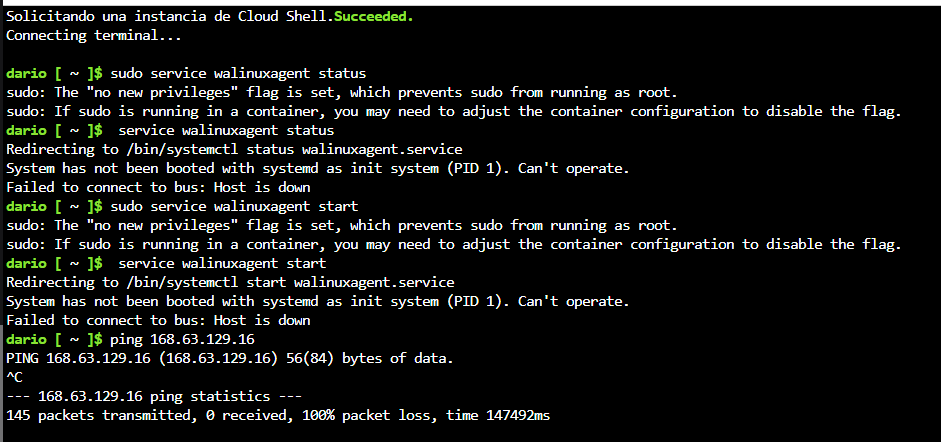Screen dimensions: 941x442
Task: Click the 'service walinuxagent start' command without sudo
Action: pos(222,263)
